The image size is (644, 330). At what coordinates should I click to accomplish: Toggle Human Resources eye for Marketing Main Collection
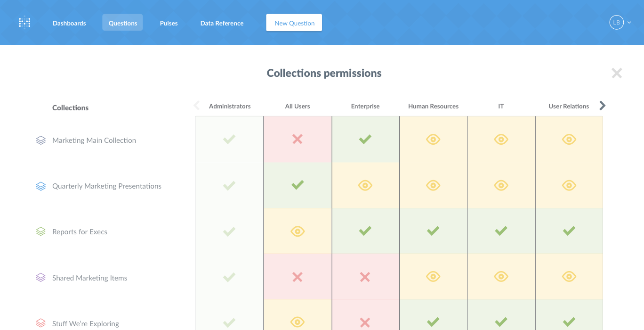(433, 139)
